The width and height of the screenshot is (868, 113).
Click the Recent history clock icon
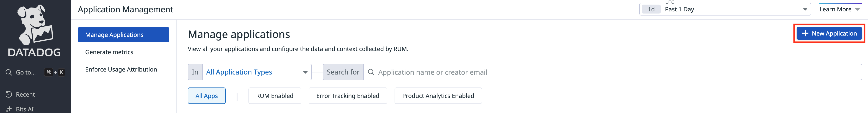[x=9, y=95]
